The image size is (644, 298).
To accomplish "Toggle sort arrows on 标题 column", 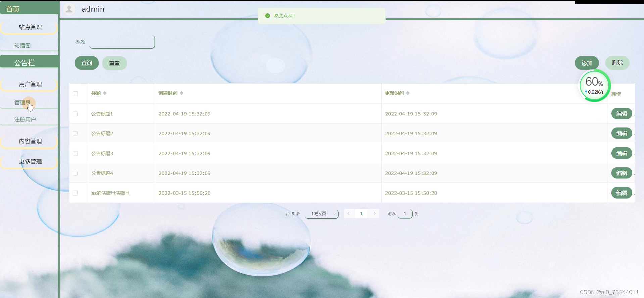I will [105, 93].
